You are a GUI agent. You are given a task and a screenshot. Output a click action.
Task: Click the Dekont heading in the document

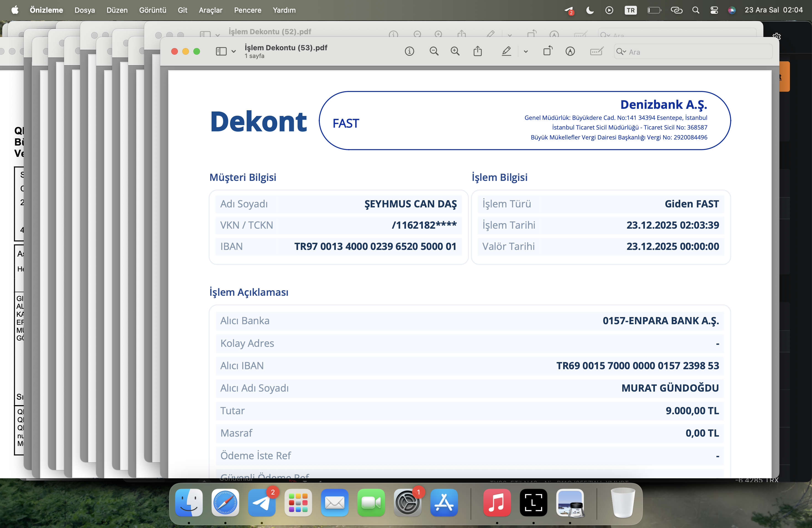tap(259, 122)
